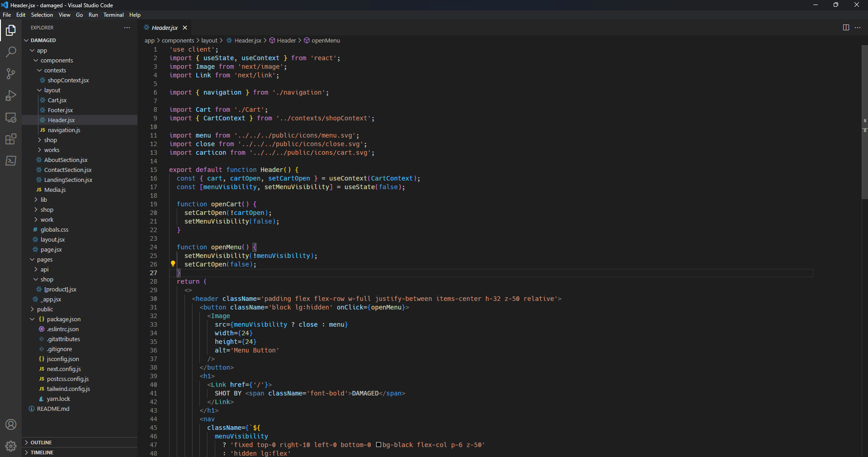Image resolution: width=868 pixels, height=457 pixels.
Task: Expand the TIMELINE section
Action: point(80,452)
